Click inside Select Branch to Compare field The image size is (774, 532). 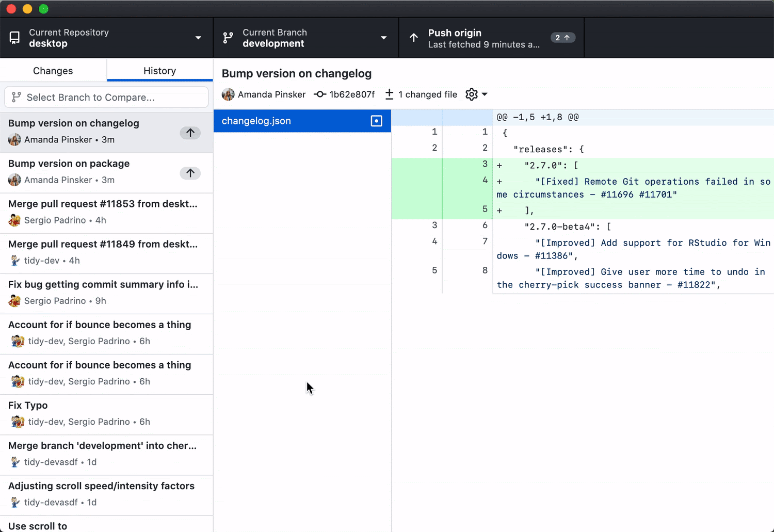tap(103, 97)
